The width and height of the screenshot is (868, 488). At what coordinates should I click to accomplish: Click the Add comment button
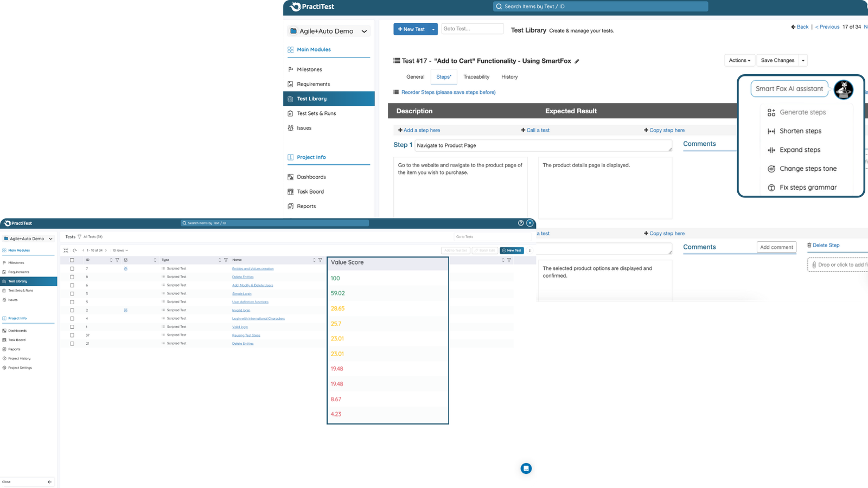(x=776, y=247)
